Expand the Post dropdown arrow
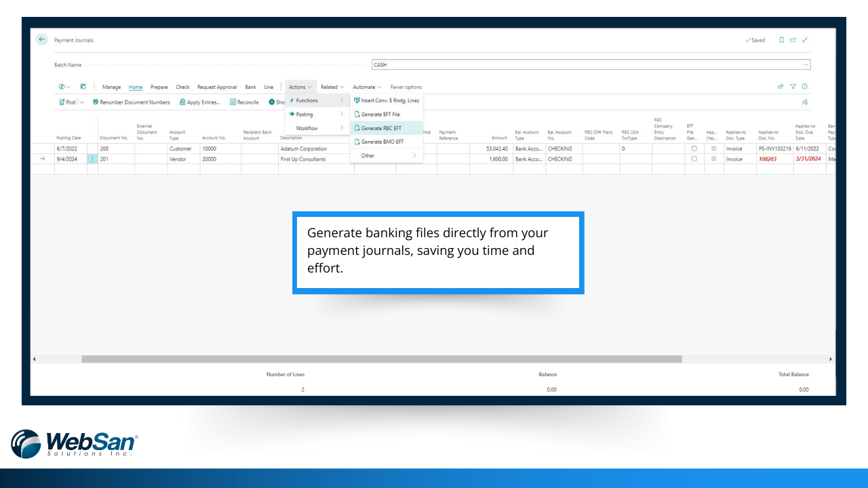This screenshot has width=868, height=488. pos(82,102)
